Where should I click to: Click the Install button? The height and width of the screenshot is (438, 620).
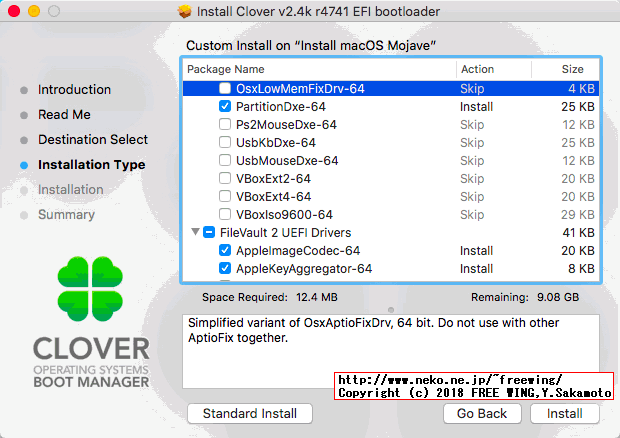click(x=565, y=413)
